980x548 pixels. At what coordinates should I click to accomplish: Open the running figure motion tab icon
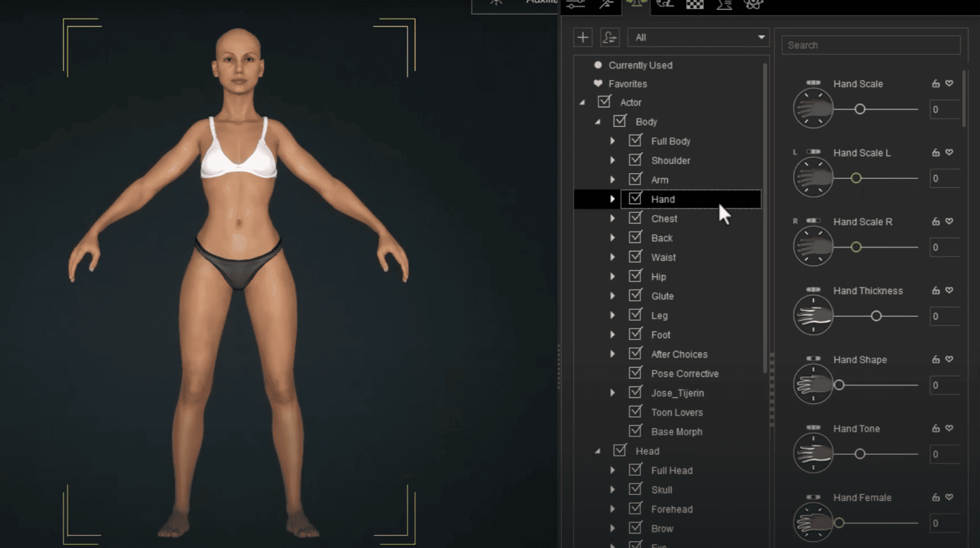(x=606, y=5)
